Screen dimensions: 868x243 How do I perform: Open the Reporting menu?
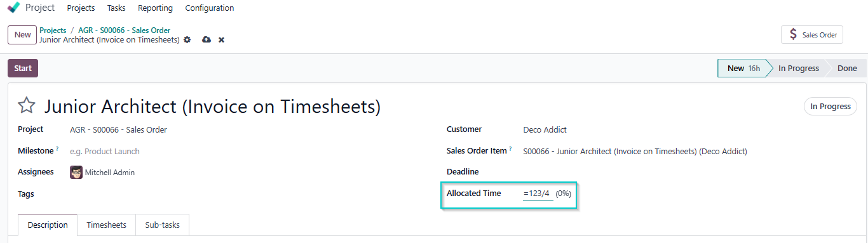coord(155,8)
